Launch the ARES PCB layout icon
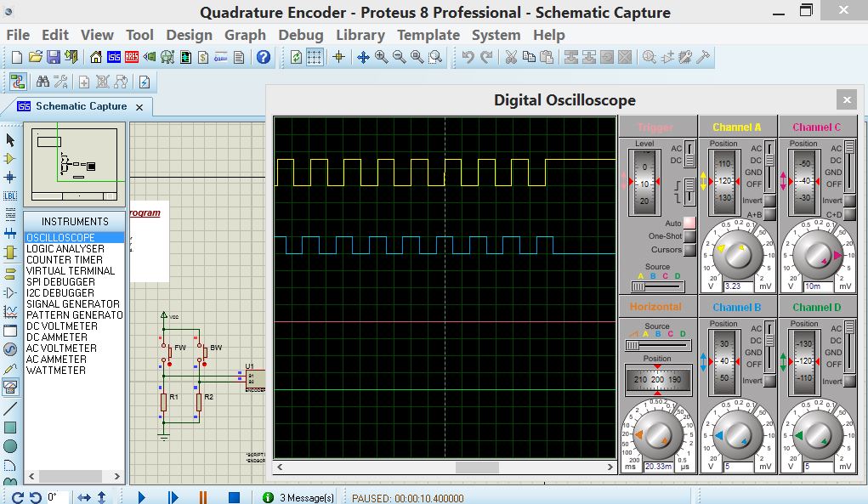This screenshot has height=504, width=868. 132,57
